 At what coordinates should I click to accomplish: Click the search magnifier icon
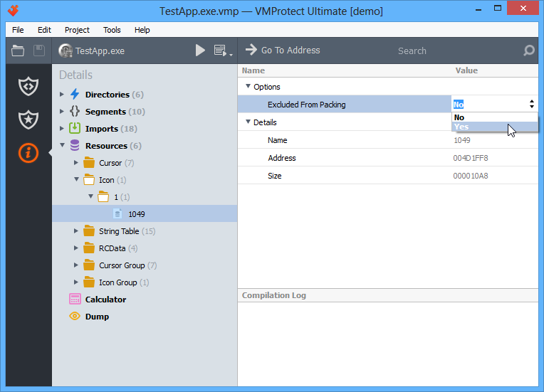tap(529, 51)
